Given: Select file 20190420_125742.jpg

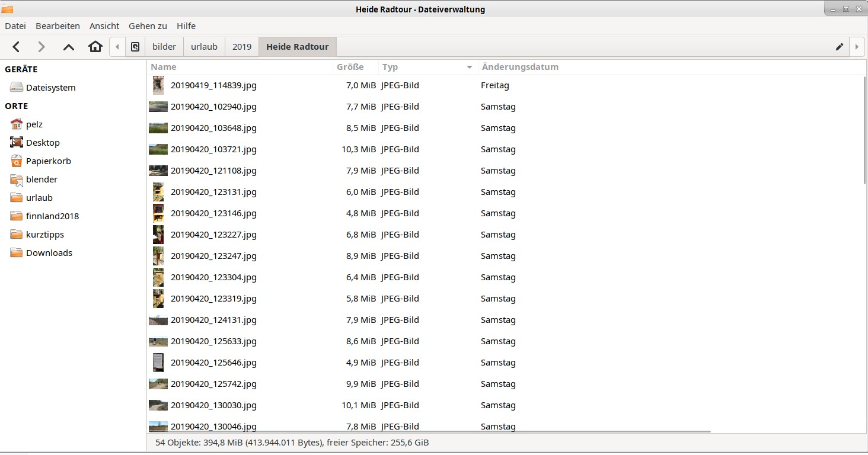Looking at the screenshot, I should pyautogui.click(x=213, y=384).
